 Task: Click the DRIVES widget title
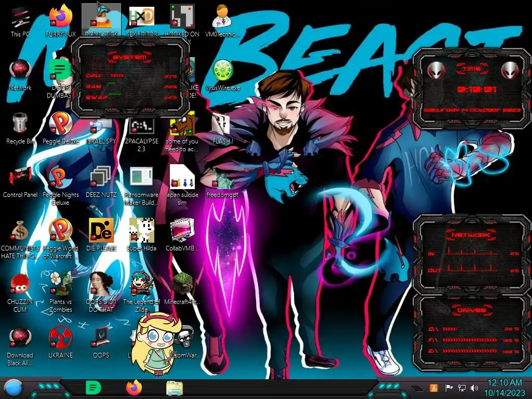pos(471,310)
